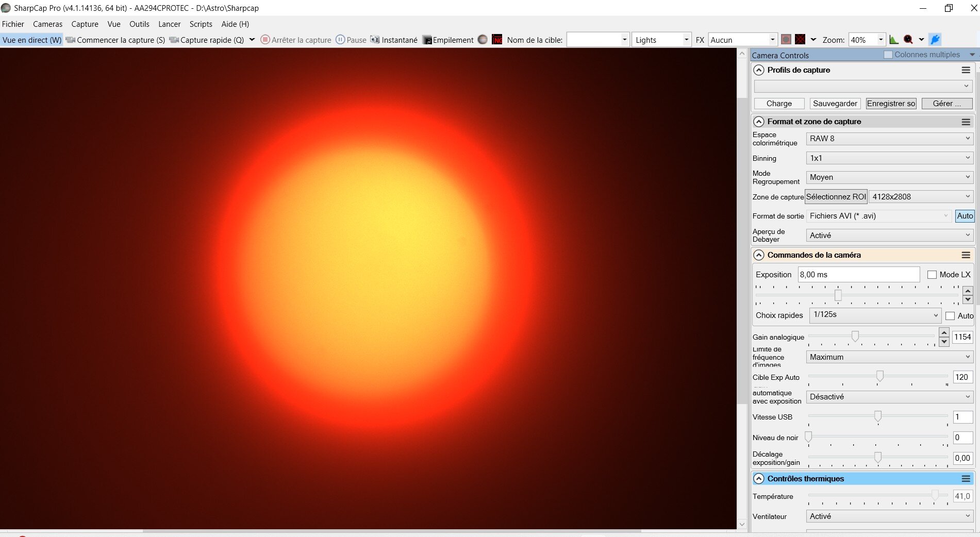
Task: Click the red crossed reticule icon
Action: click(x=800, y=40)
